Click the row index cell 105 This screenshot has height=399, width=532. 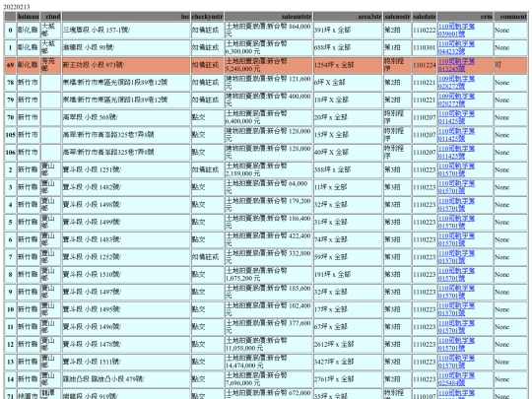(x=10, y=135)
